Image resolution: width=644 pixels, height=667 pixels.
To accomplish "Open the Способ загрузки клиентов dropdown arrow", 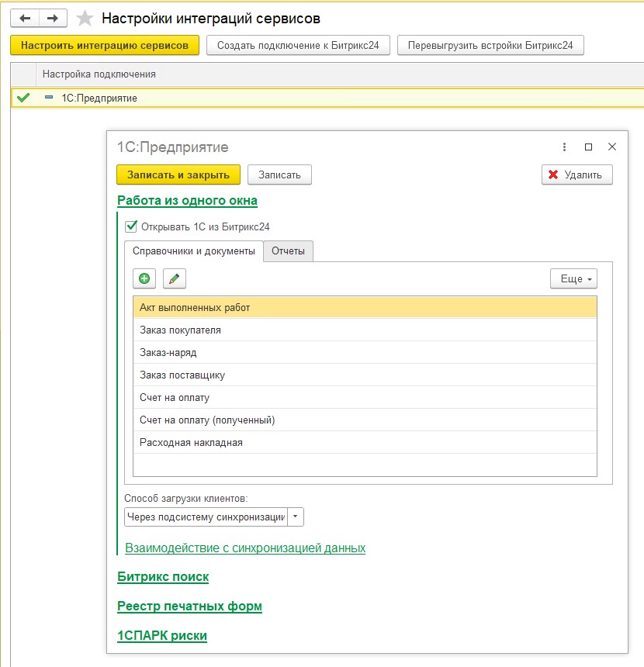I will click(296, 517).
